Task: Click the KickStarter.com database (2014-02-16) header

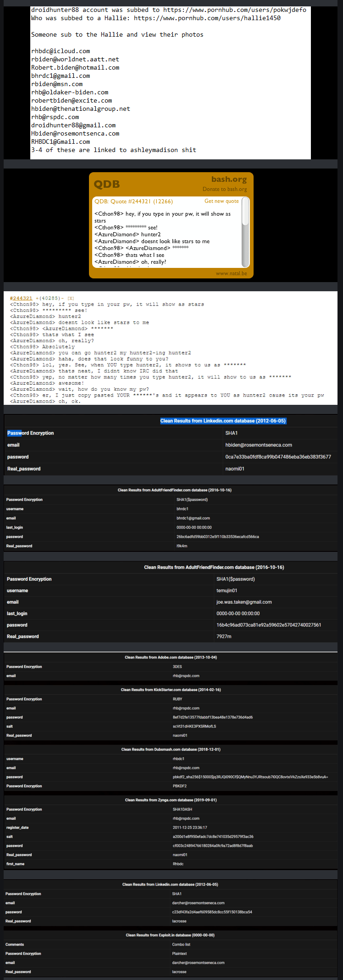Action: [x=171, y=689]
